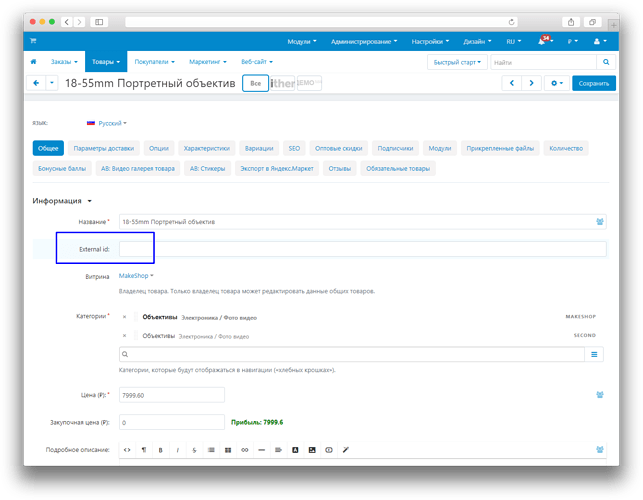Toggle bold in description editor
This screenshot has width=643, height=500.
point(160,450)
